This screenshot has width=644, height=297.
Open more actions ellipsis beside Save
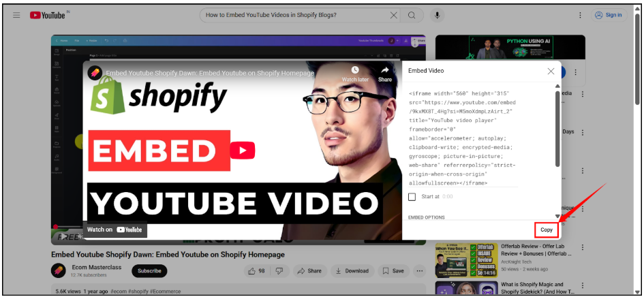coord(419,270)
